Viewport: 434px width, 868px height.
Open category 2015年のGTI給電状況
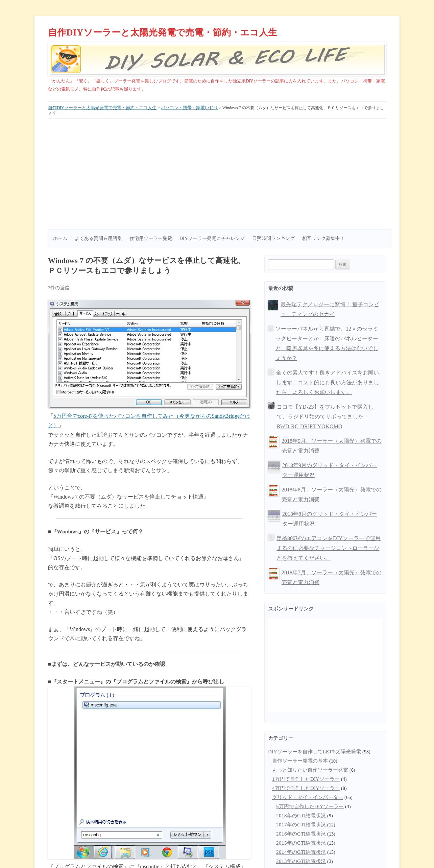pos(301,843)
